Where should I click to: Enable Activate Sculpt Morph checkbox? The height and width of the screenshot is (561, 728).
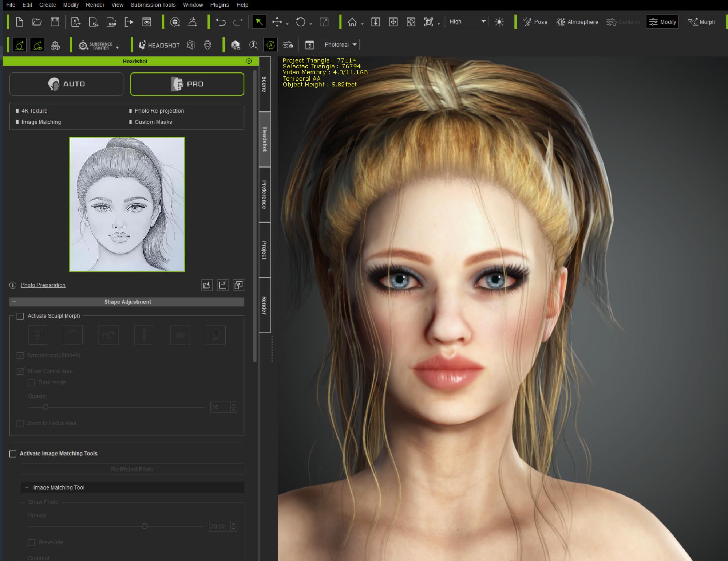[x=20, y=316]
